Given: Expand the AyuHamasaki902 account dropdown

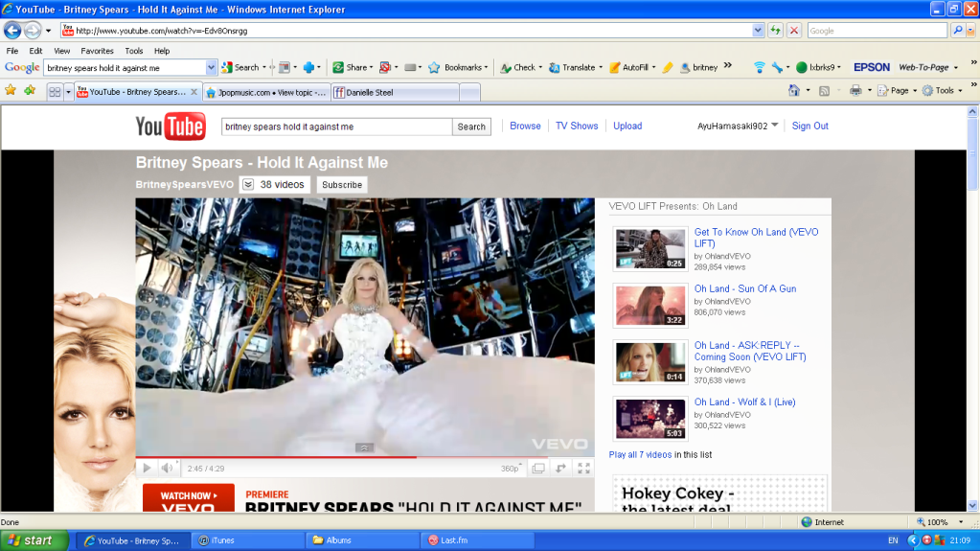Looking at the screenshot, I should (774, 126).
